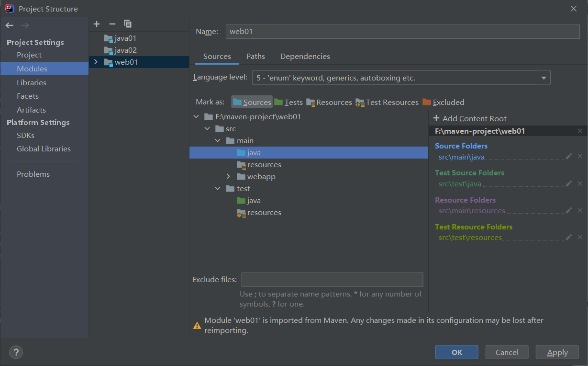Open Libraries settings section
The image size is (588, 366).
(32, 83)
